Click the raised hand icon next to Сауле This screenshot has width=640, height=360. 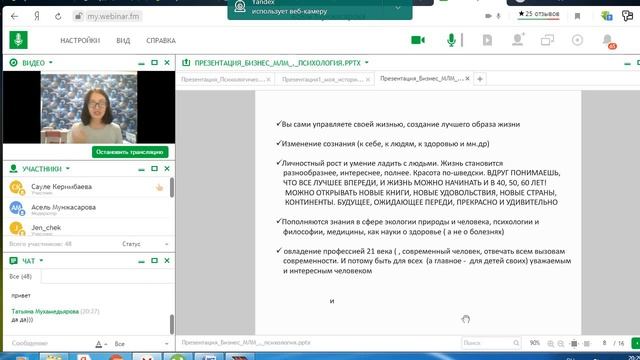tap(159, 187)
